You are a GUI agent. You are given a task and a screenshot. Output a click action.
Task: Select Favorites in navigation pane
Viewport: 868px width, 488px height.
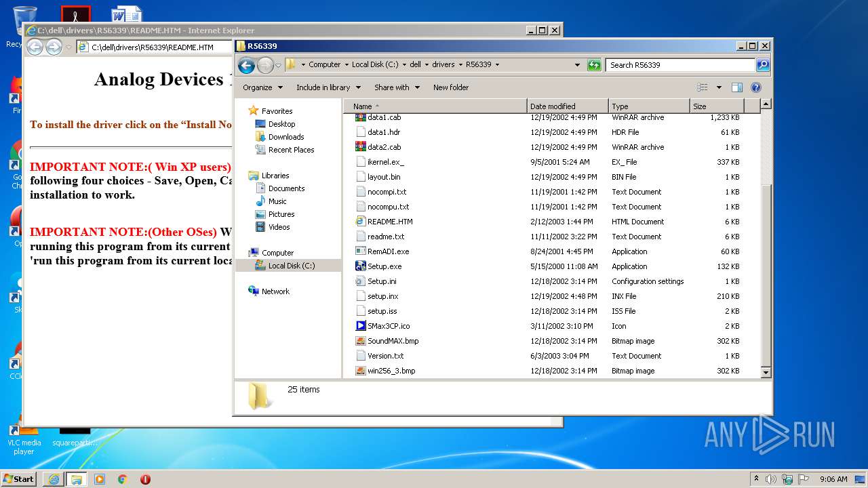(277, 111)
